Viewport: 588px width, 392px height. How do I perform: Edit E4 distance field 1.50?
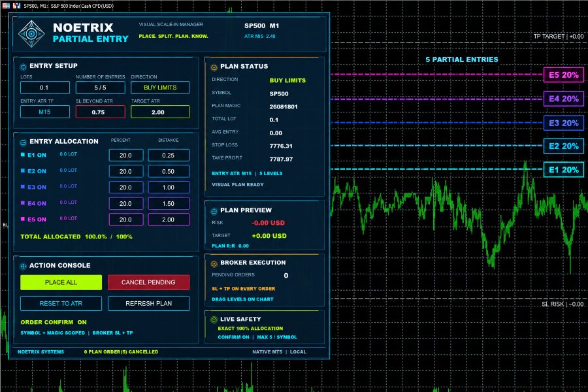pos(169,204)
